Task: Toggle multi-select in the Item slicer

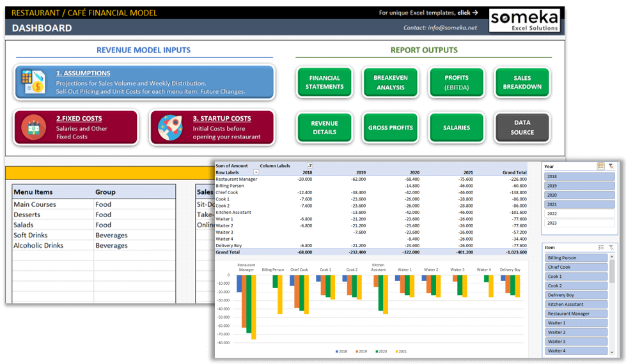Action: tap(601, 248)
